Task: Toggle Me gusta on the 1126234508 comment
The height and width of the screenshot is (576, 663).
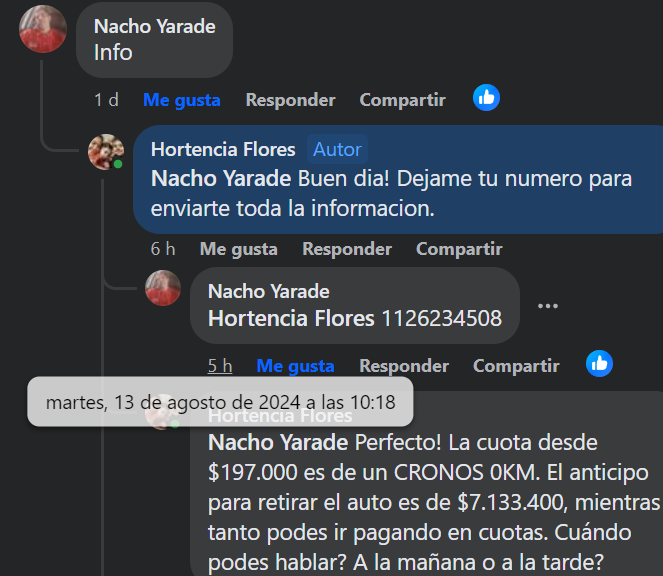Action: 295,366
